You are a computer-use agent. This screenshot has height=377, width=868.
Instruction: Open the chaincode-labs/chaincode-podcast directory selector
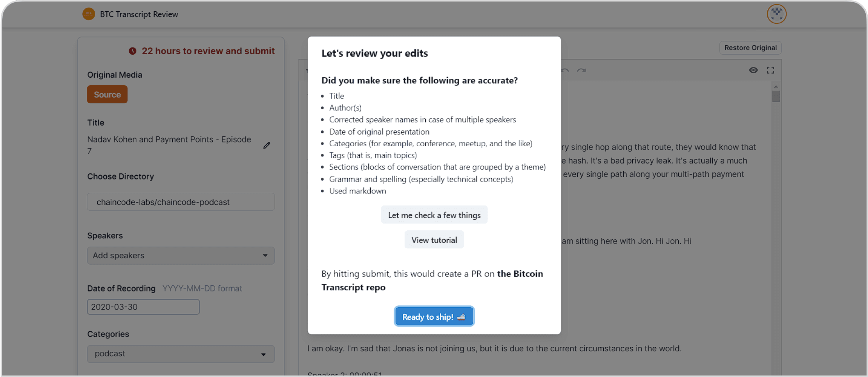pyautogui.click(x=181, y=202)
